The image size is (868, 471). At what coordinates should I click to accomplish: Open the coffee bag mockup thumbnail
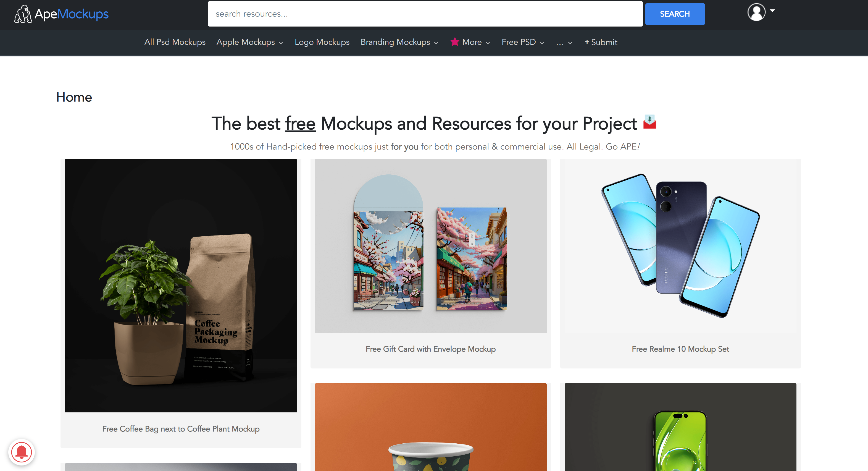click(x=181, y=285)
